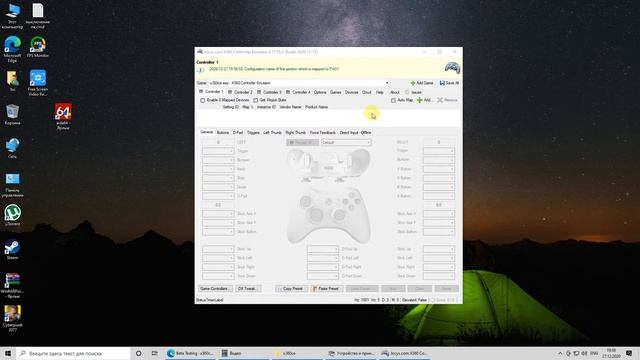Open the A Button mapping dropdown
Image resolution: width=640 pixels, height=360 pixels.
click(439, 196)
